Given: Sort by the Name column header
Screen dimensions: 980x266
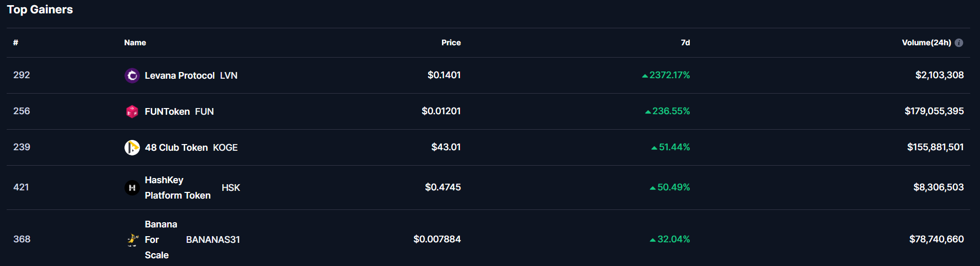Looking at the screenshot, I should pos(135,43).
